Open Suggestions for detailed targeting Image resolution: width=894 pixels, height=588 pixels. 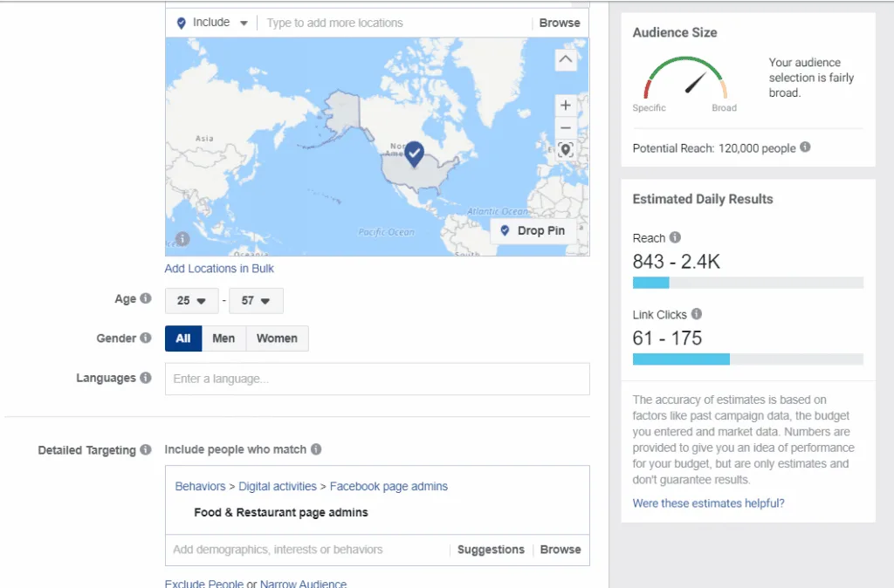tap(491, 550)
